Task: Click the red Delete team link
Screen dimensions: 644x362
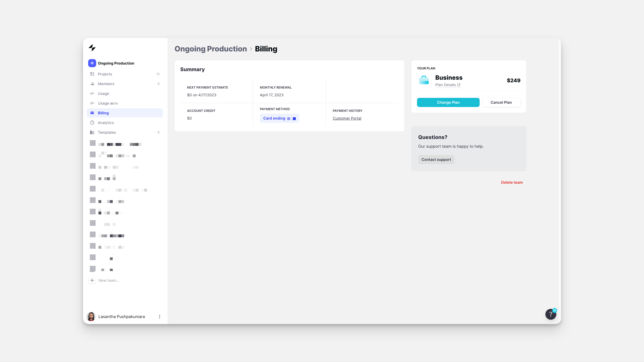Action: [x=512, y=182]
